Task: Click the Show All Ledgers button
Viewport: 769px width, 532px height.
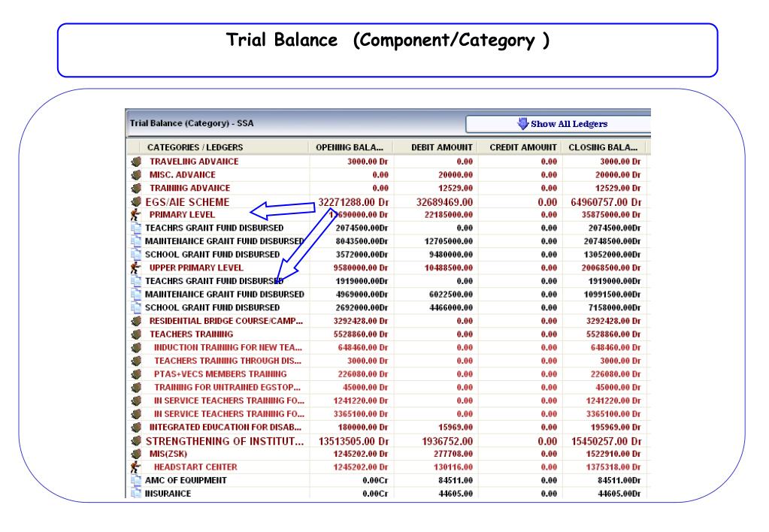Action: tap(558, 124)
